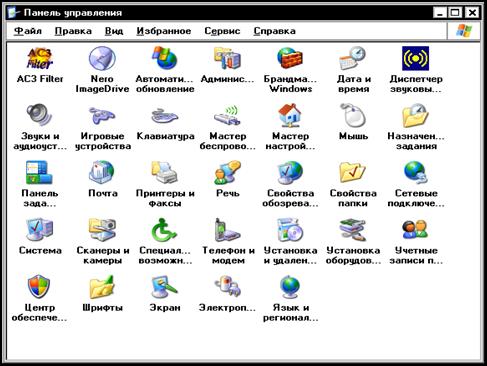Select Звуки и аудиоустройства speaker icon
Viewport: 487px width, 366px height.
40,115
